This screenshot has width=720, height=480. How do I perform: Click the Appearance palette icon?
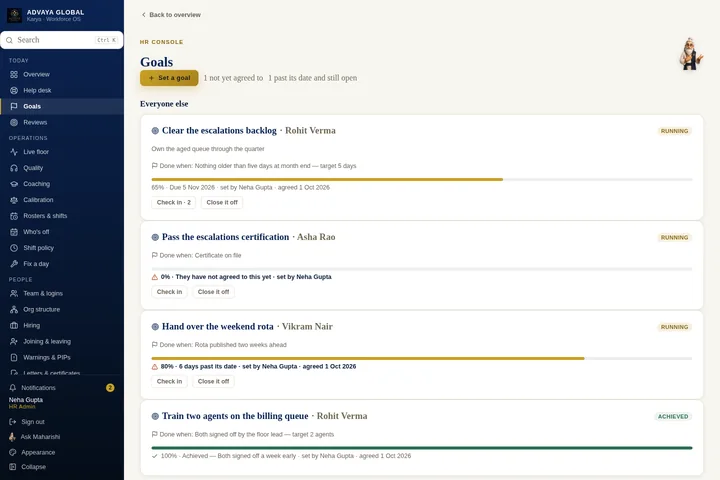pos(12,452)
